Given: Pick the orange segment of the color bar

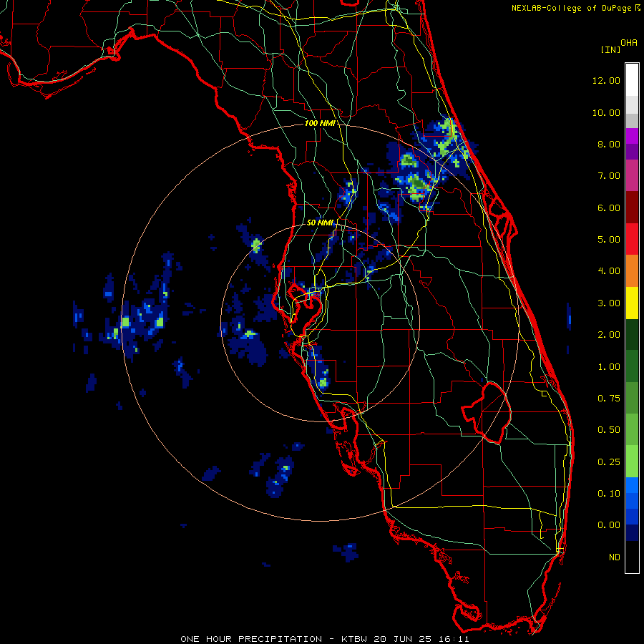Looking at the screenshot, I should 632,271.
